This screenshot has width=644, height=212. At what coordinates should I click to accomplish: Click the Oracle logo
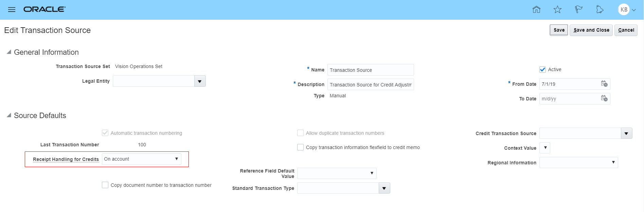(44, 10)
